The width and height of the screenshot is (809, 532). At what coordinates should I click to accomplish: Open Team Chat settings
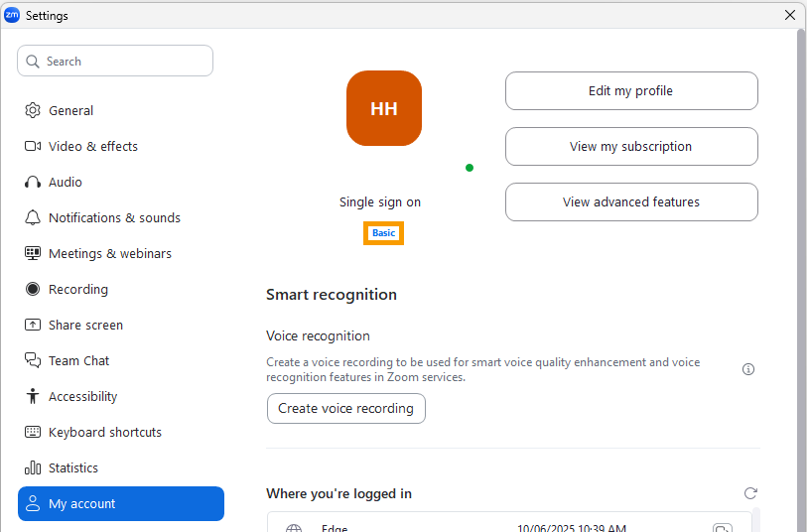coord(121,360)
